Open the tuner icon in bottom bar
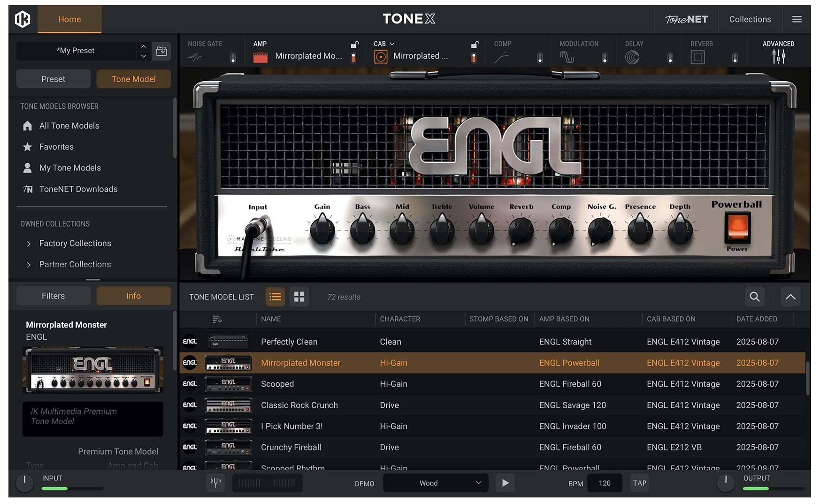This screenshot has height=504, width=820. click(216, 483)
